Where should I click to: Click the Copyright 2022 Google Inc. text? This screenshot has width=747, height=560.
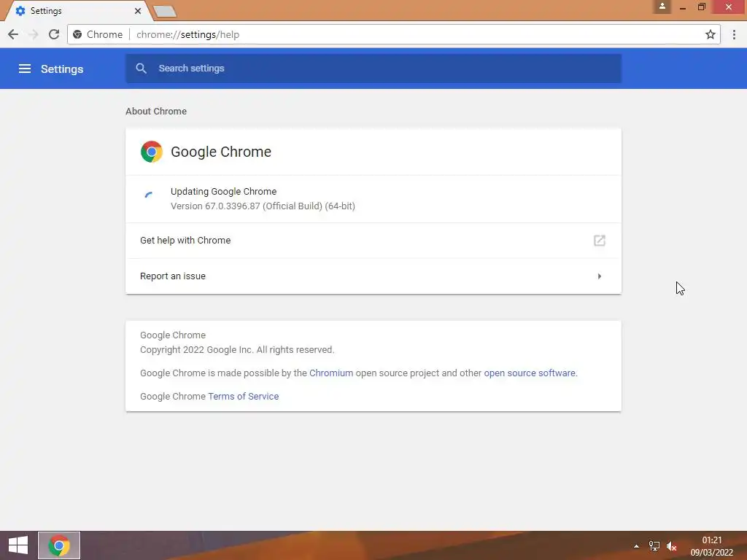click(x=237, y=349)
